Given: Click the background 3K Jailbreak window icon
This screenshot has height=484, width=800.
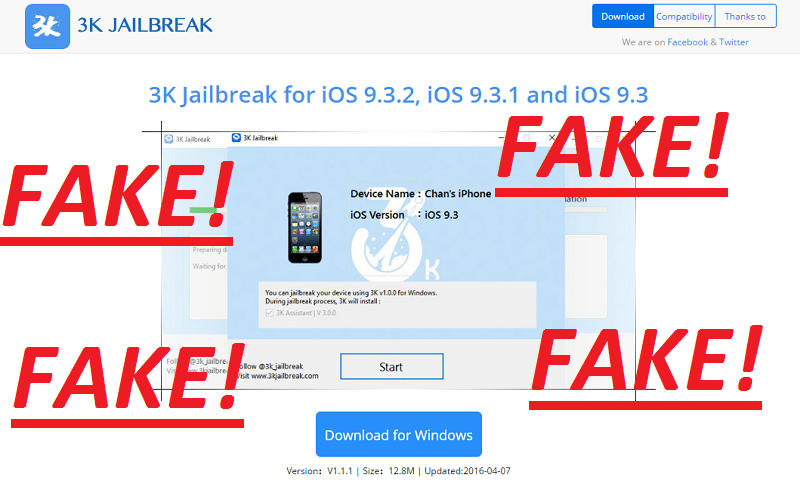Looking at the screenshot, I should click(169, 139).
